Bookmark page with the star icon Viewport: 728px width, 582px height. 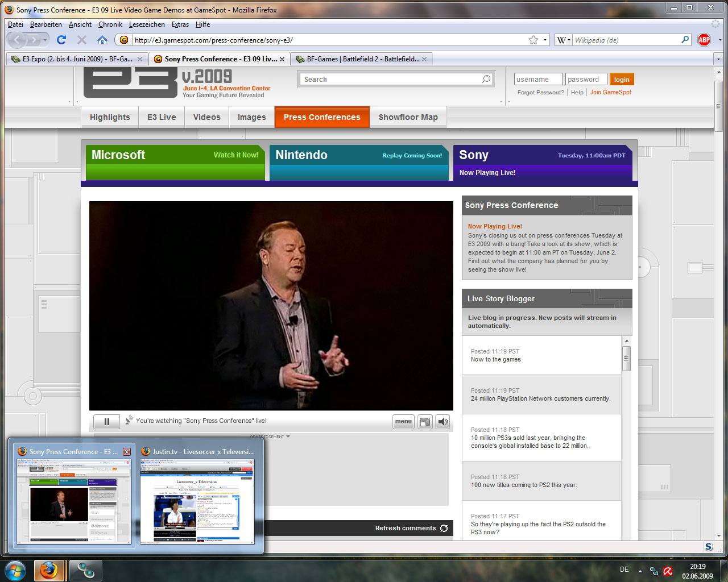[x=533, y=40]
